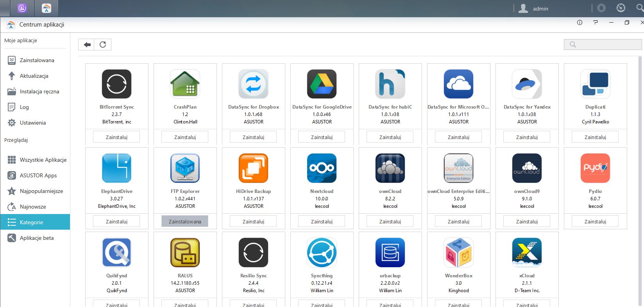Open the DataSync for Microsoft OneDrive icon
Image resolution: width=644 pixels, height=307 pixels.
pyautogui.click(x=458, y=84)
